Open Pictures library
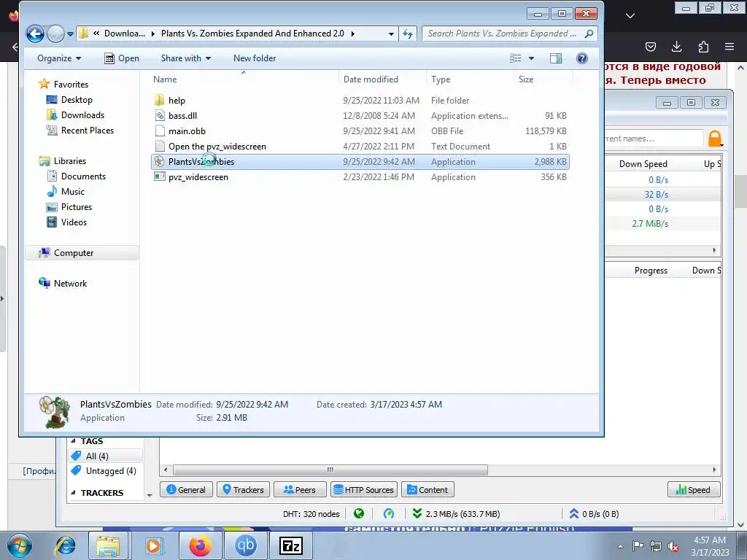The image size is (747, 560). (x=76, y=206)
